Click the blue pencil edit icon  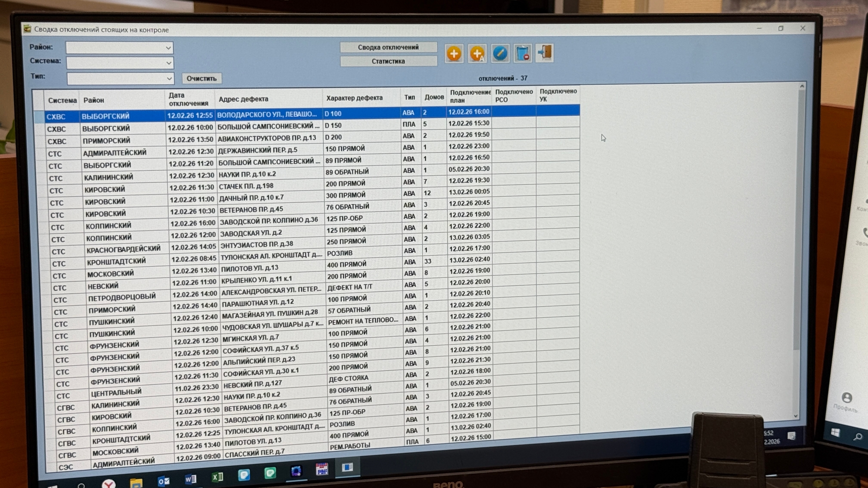tap(500, 54)
